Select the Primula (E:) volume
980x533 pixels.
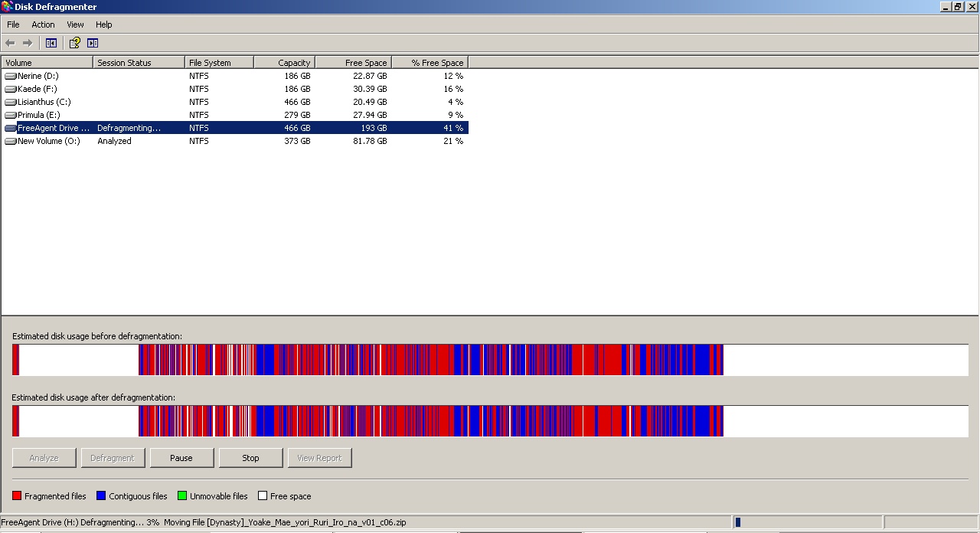[38, 115]
